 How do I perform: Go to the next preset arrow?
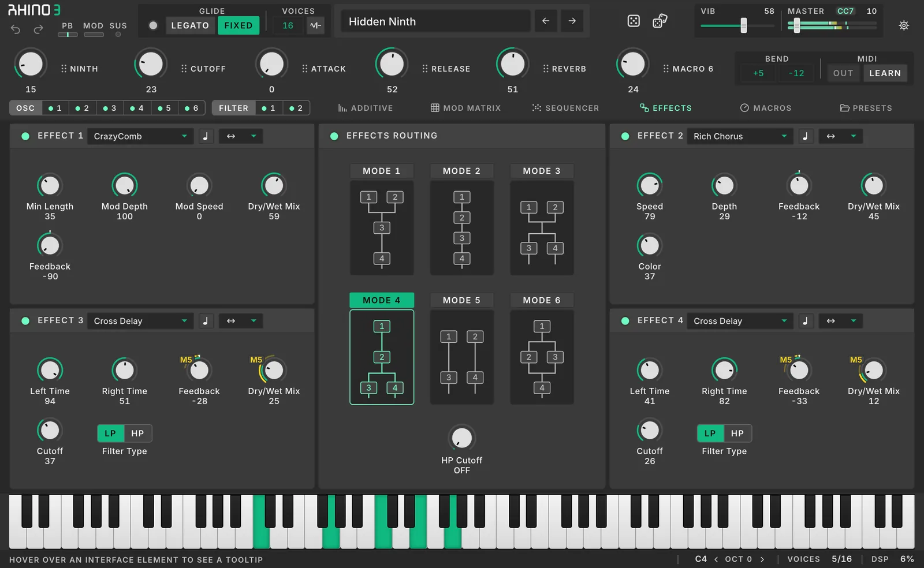point(572,21)
